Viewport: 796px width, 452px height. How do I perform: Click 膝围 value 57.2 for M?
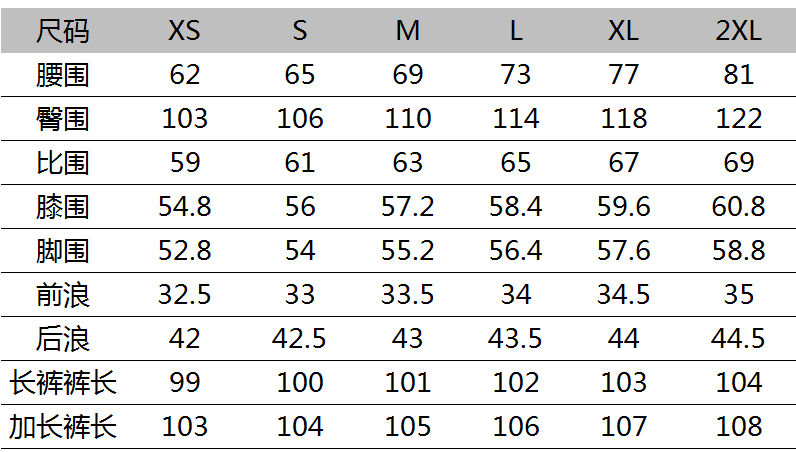[x=407, y=207]
